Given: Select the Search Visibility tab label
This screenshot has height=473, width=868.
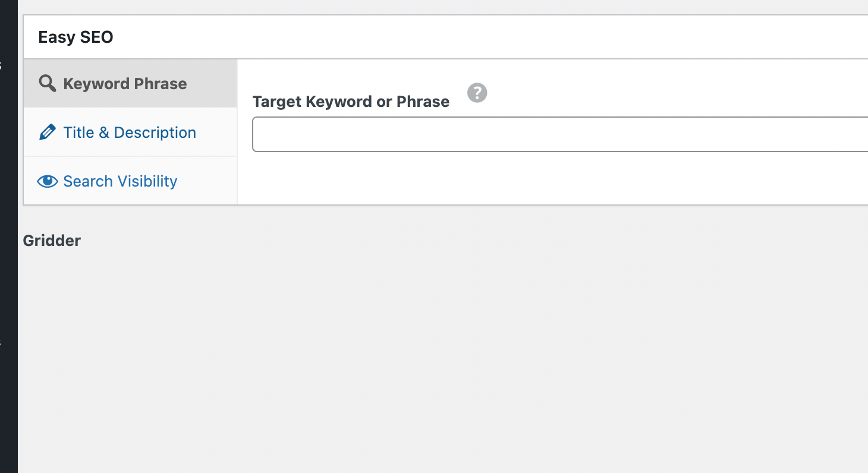Looking at the screenshot, I should coord(120,181).
